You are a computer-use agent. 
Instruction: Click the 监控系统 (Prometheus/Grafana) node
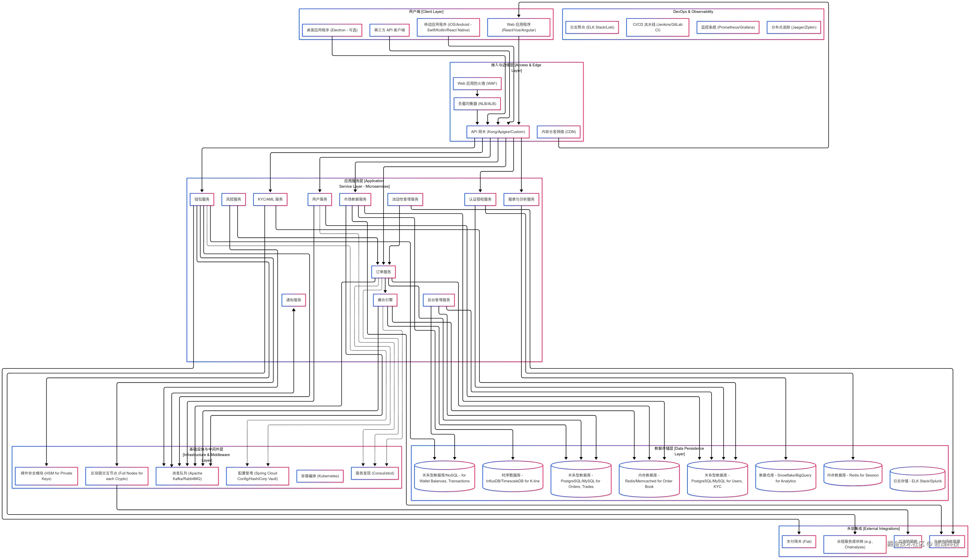pyautogui.click(x=728, y=27)
